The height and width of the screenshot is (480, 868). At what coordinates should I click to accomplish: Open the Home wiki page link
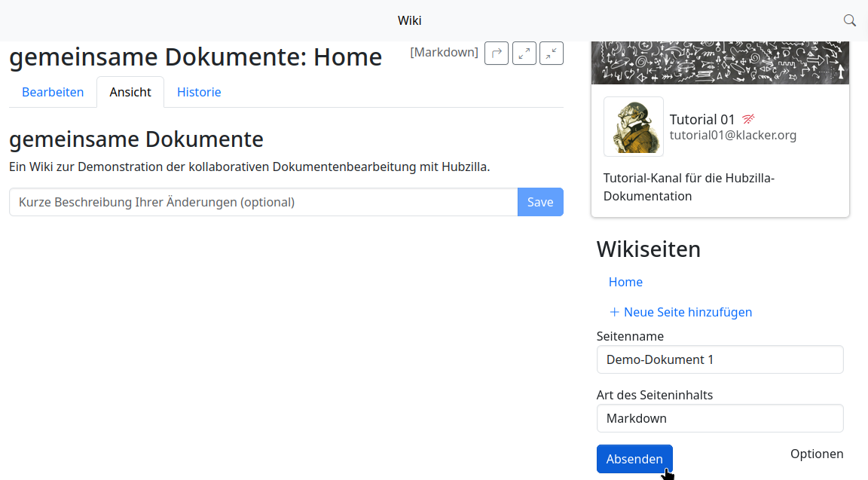[x=625, y=282]
